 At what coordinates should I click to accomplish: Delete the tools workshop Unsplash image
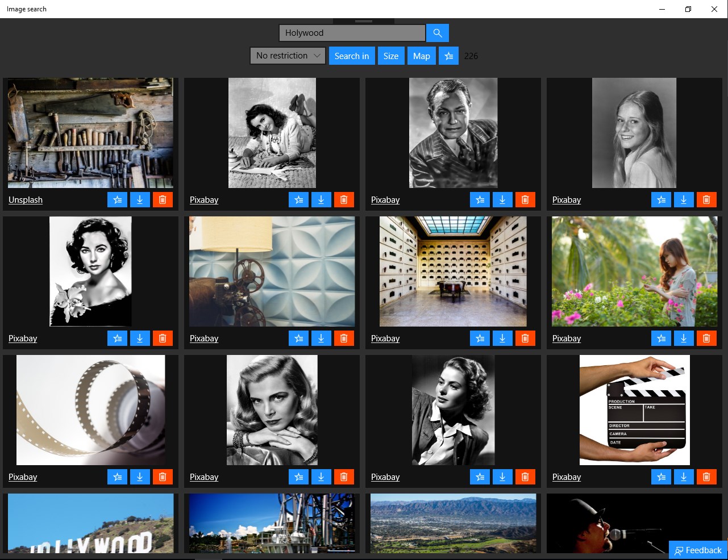point(163,200)
